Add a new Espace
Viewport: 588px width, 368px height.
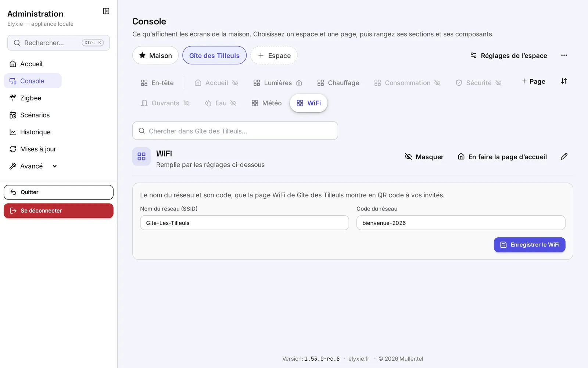(274, 56)
